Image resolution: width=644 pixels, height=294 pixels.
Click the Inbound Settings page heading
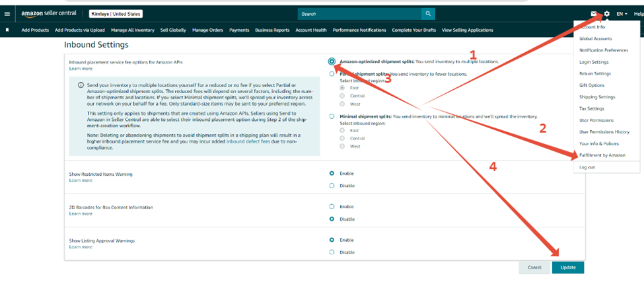pyautogui.click(x=96, y=44)
